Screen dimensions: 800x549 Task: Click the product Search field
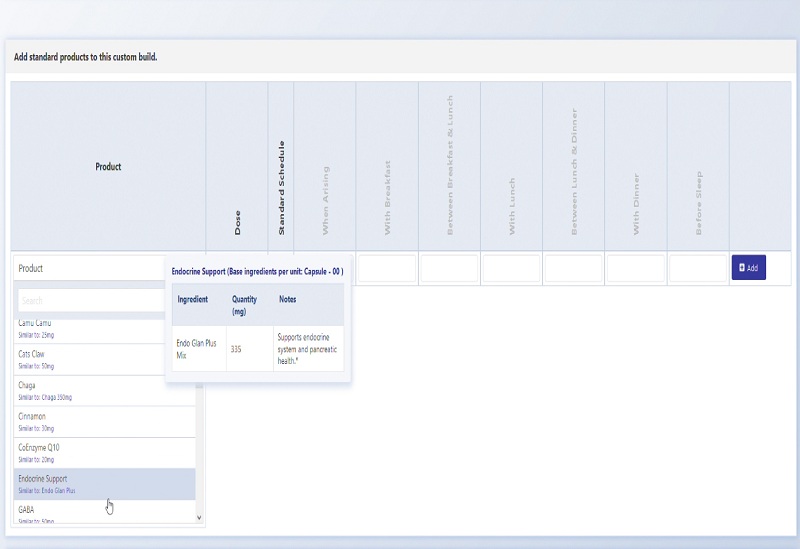(x=92, y=300)
